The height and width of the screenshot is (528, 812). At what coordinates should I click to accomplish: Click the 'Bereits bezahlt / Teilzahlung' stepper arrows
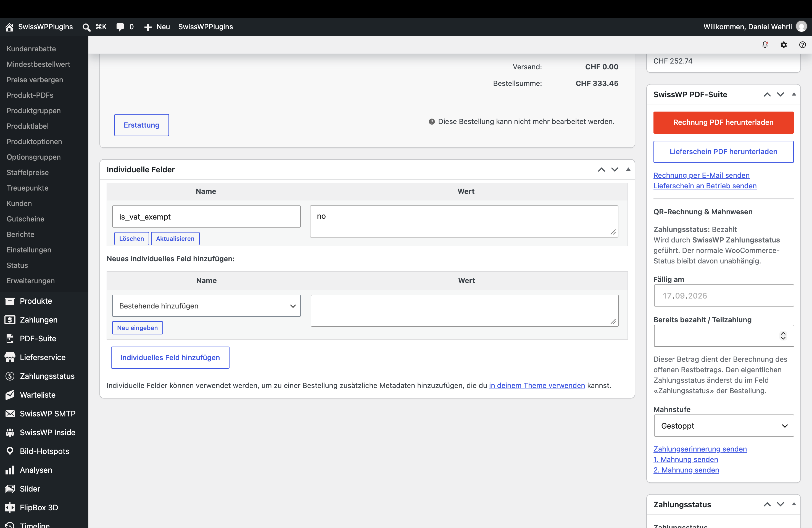coord(783,336)
